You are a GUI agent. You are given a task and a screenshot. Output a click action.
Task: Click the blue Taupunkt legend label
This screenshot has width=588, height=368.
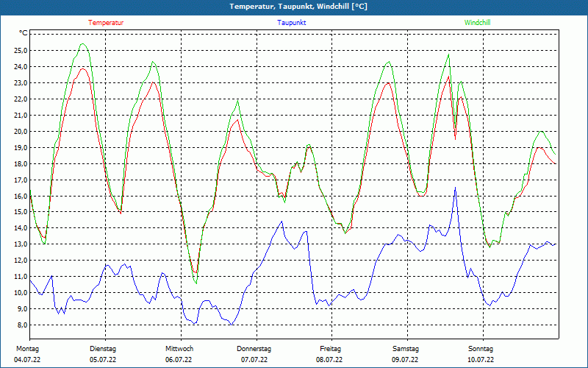[x=291, y=23]
